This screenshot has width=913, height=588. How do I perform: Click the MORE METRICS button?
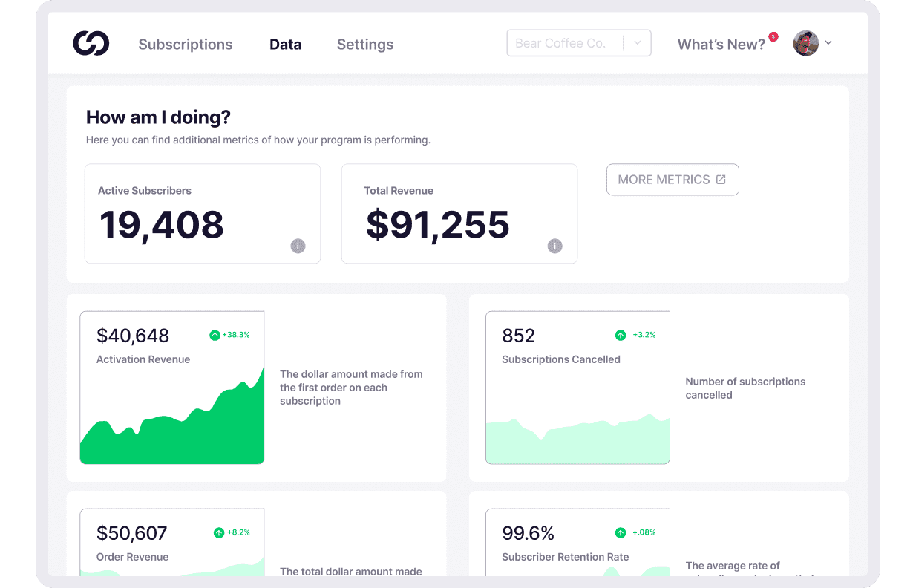(x=673, y=180)
